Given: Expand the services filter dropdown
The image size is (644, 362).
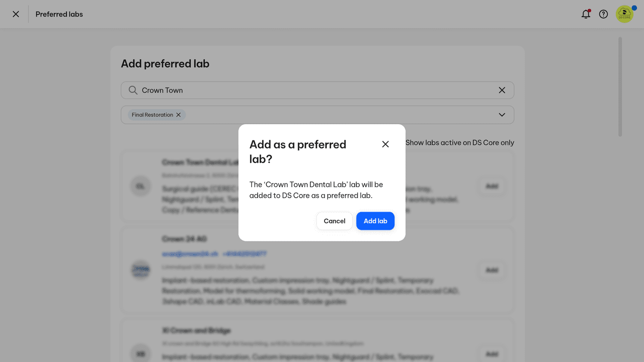Looking at the screenshot, I should pos(502,115).
